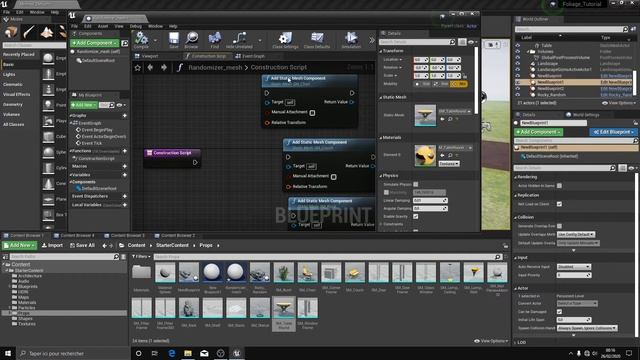Viewport: 640px width, 360px height.
Task: Click Save All in content browser
Action: [x=82, y=245]
